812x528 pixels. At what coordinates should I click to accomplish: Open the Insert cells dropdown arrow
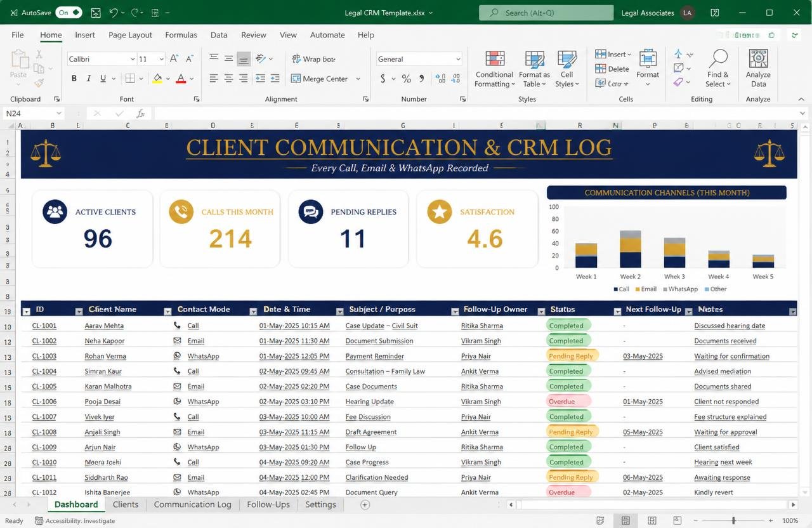coord(629,55)
